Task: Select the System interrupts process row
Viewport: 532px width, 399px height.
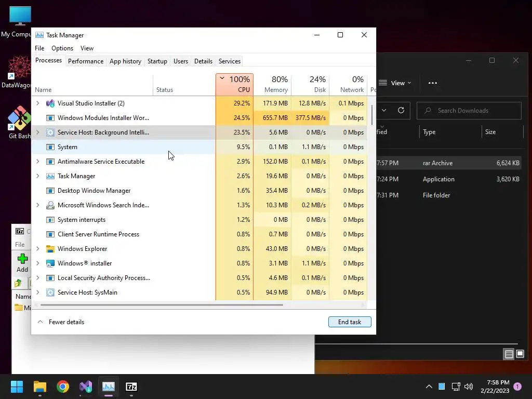Action: pos(199,220)
